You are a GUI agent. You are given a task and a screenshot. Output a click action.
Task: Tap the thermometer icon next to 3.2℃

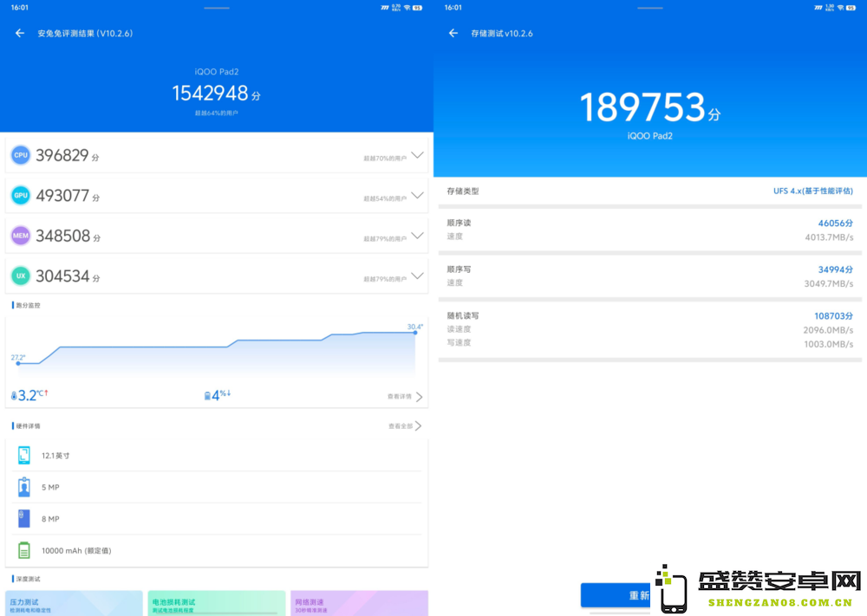(14, 396)
